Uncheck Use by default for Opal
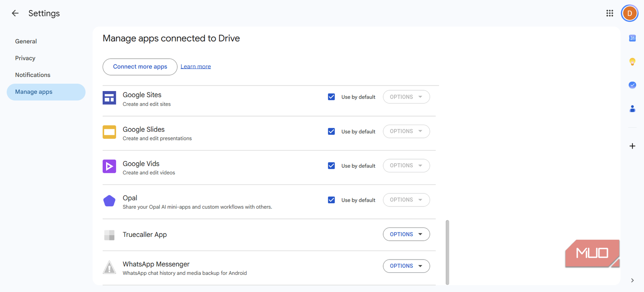The height and width of the screenshot is (292, 644). (331, 200)
